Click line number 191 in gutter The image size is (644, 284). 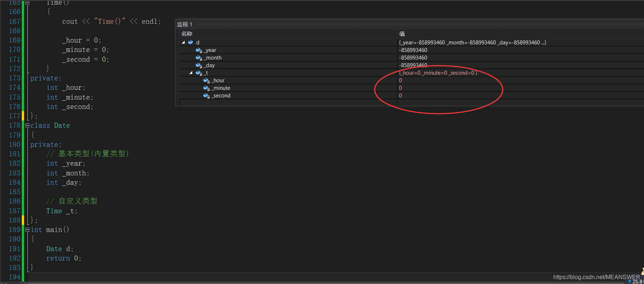point(14,249)
